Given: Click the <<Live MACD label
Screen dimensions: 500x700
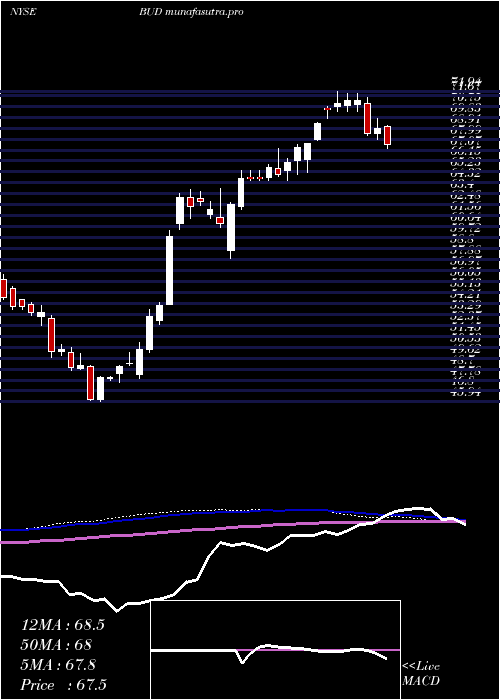Looking at the screenshot, I should coord(421,674).
